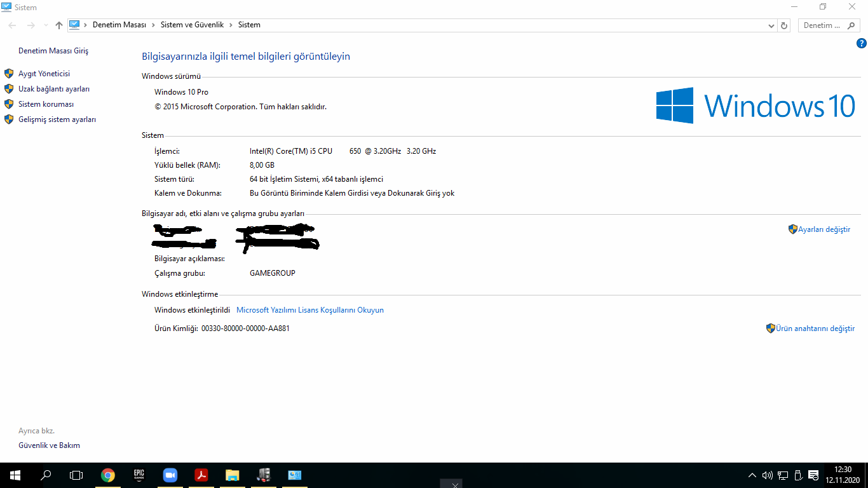Select the product ID 00330-80000-00000-AA881
Screen dimensions: 868x488
(x=245, y=329)
